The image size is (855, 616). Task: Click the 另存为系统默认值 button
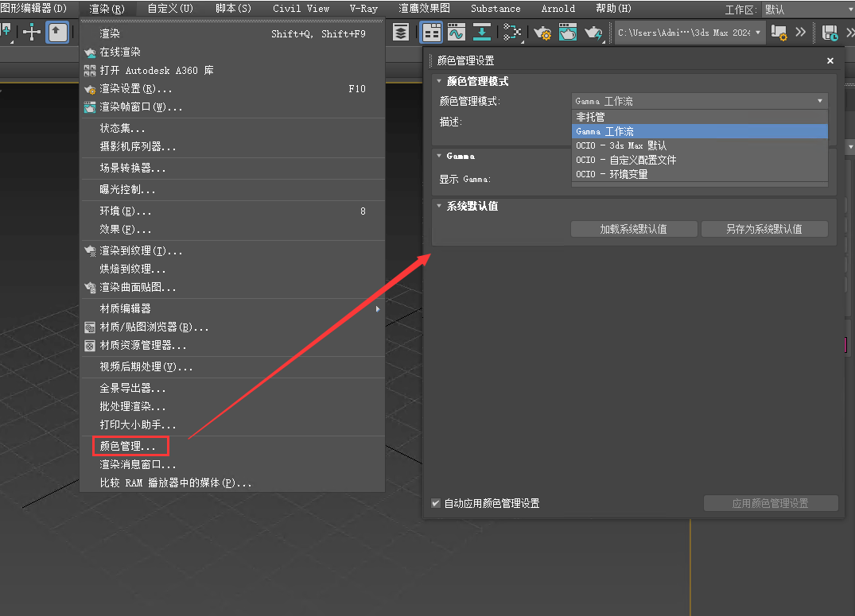coord(764,229)
